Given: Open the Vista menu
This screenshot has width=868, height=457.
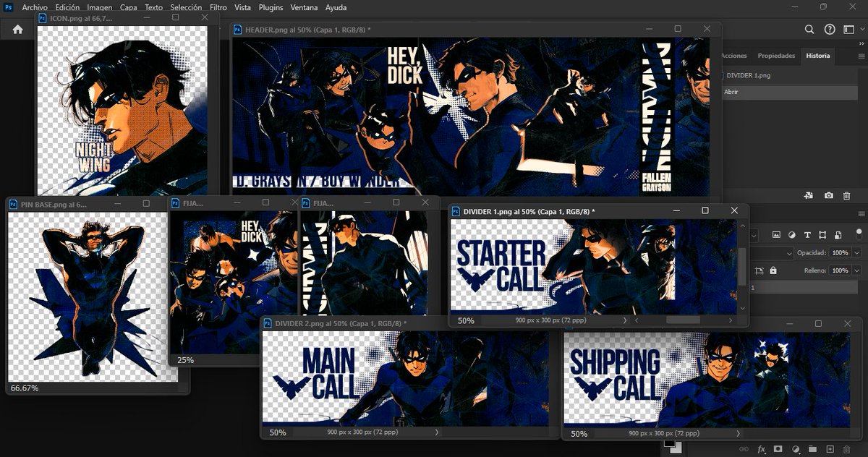Looking at the screenshot, I should coord(243,8).
